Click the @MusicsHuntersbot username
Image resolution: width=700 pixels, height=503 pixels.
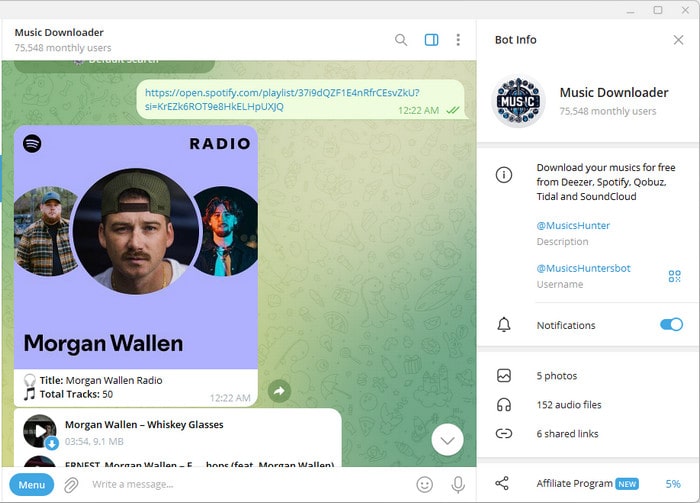(583, 268)
